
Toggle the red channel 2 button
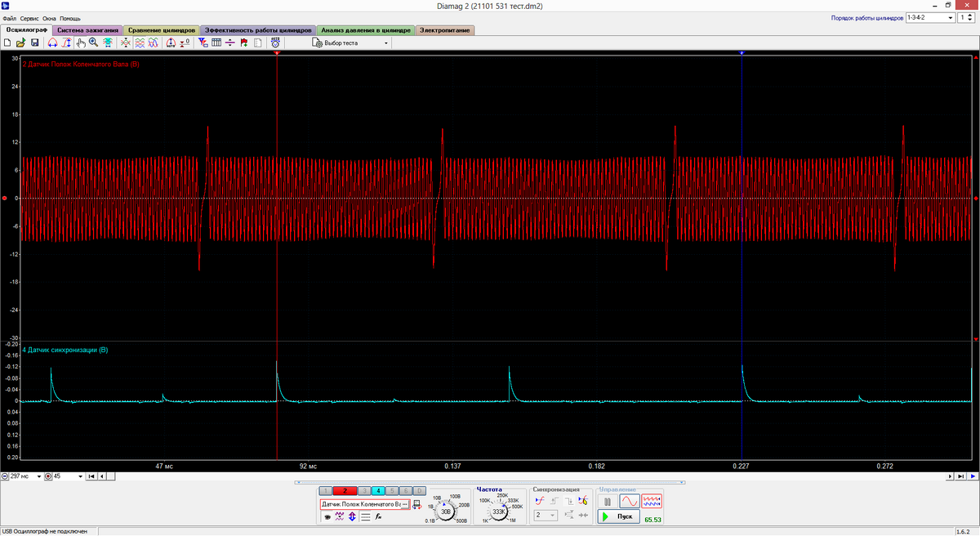pos(345,490)
